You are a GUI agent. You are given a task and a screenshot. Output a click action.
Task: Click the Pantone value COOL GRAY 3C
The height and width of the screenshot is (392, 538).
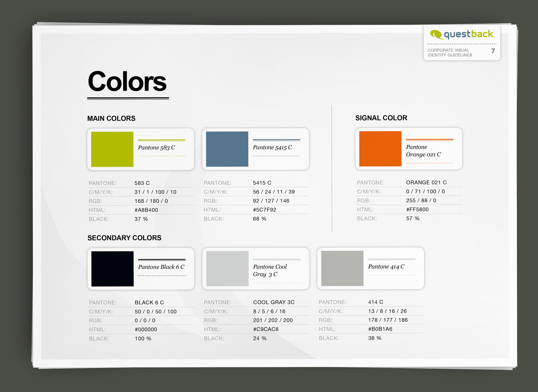pyautogui.click(x=274, y=302)
